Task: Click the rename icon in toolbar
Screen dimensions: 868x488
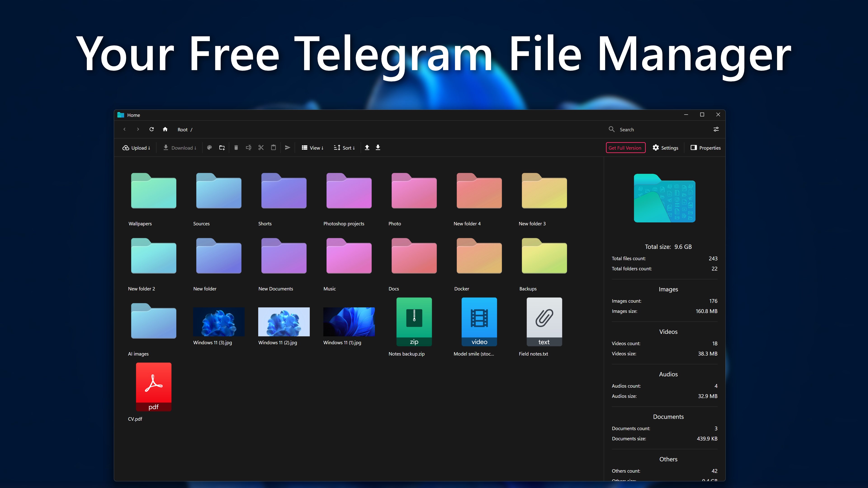Action: pyautogui.click(x=248, y=148)
